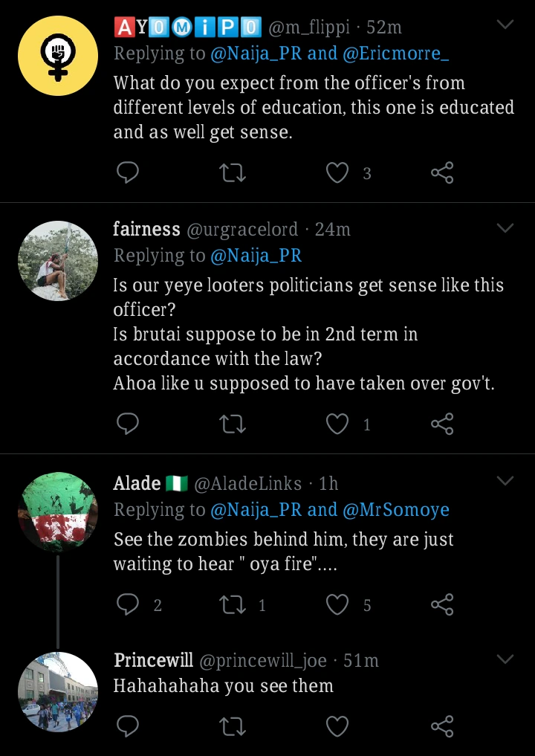Screen dimensions: 535x756
Task: Retweet Alade's zombies tweet
Action: pos(233,605)
